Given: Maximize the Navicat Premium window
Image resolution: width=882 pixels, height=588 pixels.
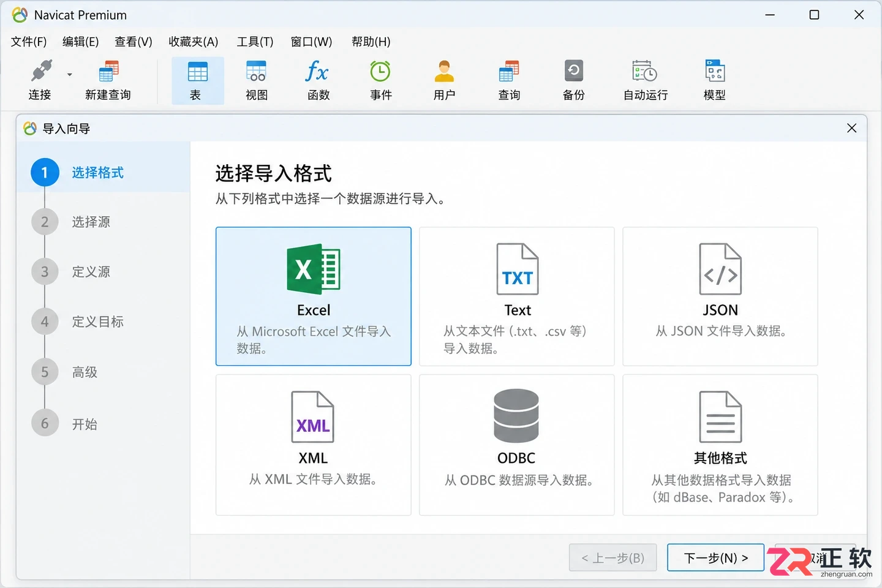Looking at the screenshot, I should click(x=814, y=15).
